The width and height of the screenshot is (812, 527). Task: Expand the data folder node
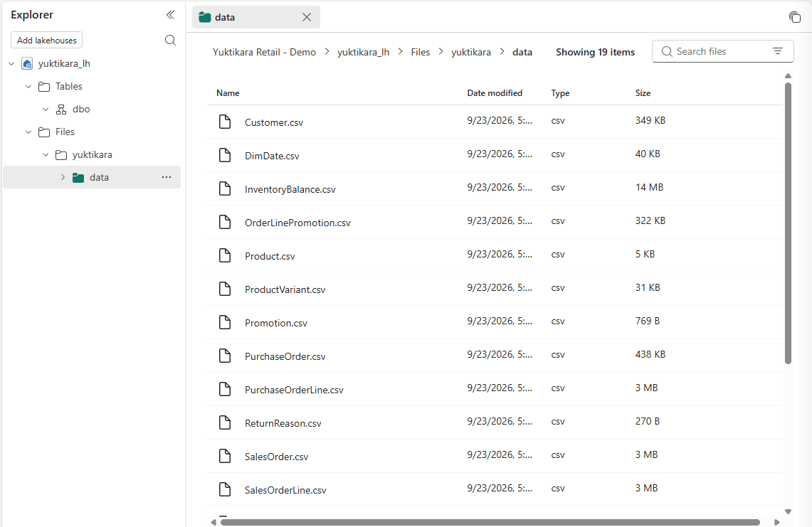click(63, 178)
